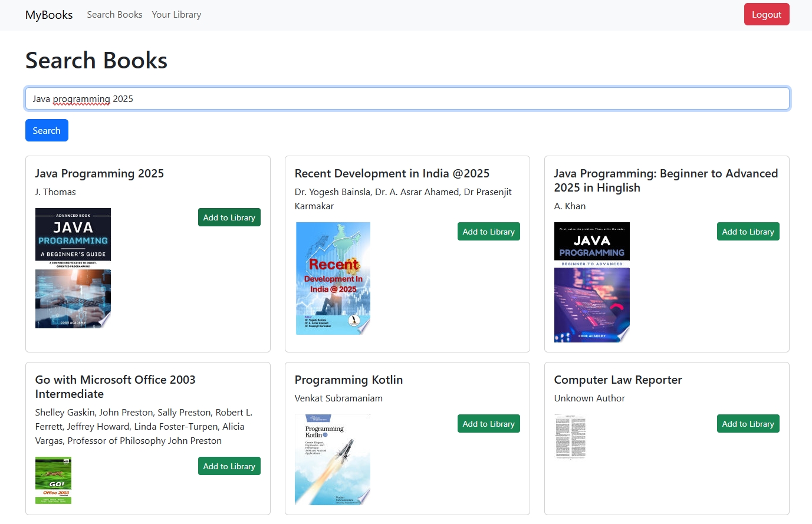
Task: Select the Programming Kotlin cover thumbnail
Action: point(333,459)
